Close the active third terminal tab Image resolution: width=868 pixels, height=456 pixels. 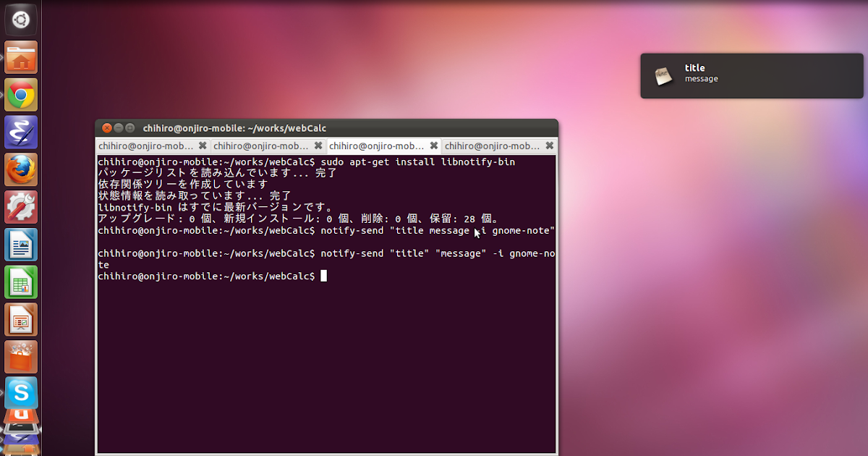coord(434,145)
